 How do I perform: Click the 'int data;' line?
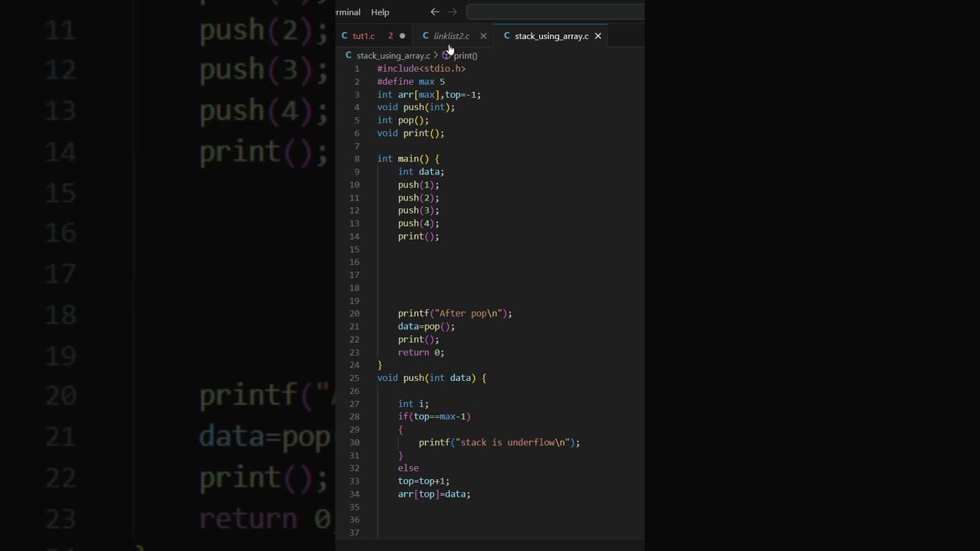click(x=421, y=172)
